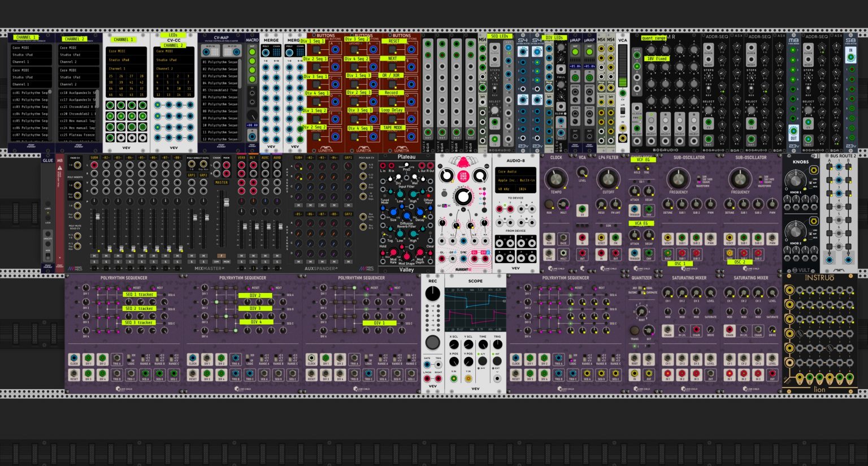Click the Quantizer IN jack
The width and height of the screenshot is (868, 466).
[x=635, y=374]
